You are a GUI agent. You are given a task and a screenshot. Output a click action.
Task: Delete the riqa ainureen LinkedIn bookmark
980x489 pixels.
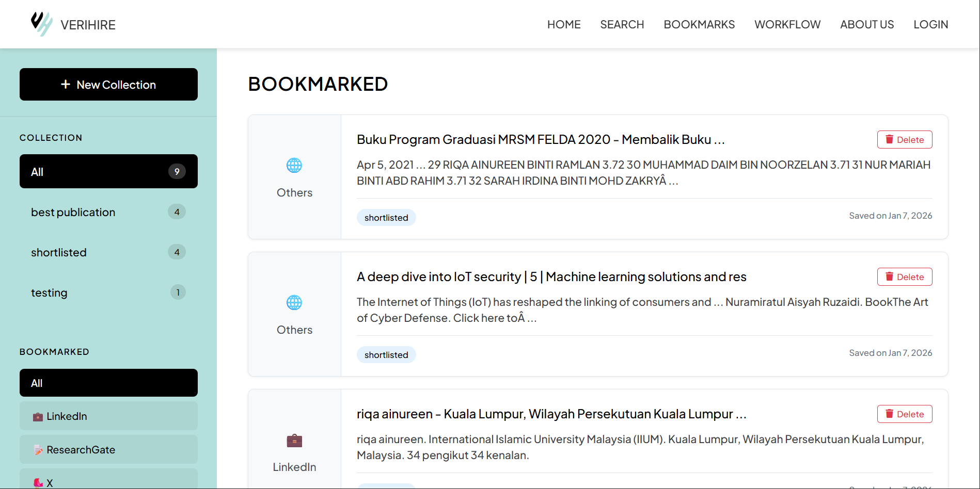(904, 414)
